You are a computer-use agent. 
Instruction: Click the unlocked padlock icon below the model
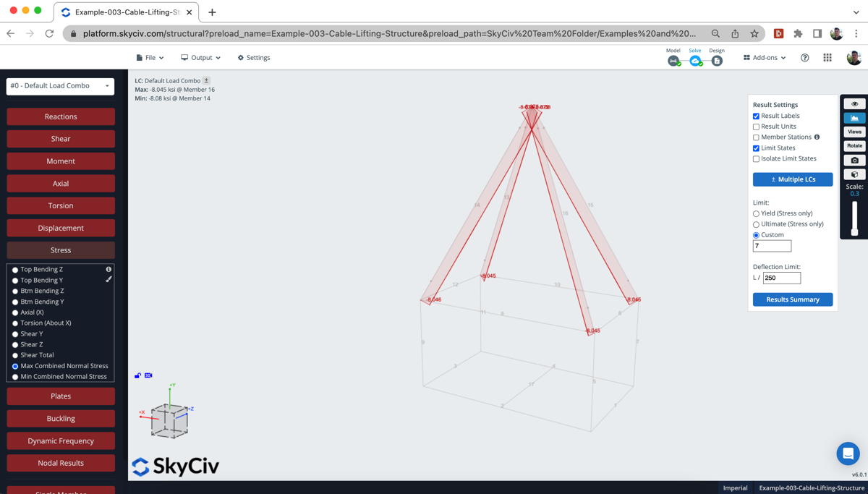pyautogui.click(x=137, y=375)
